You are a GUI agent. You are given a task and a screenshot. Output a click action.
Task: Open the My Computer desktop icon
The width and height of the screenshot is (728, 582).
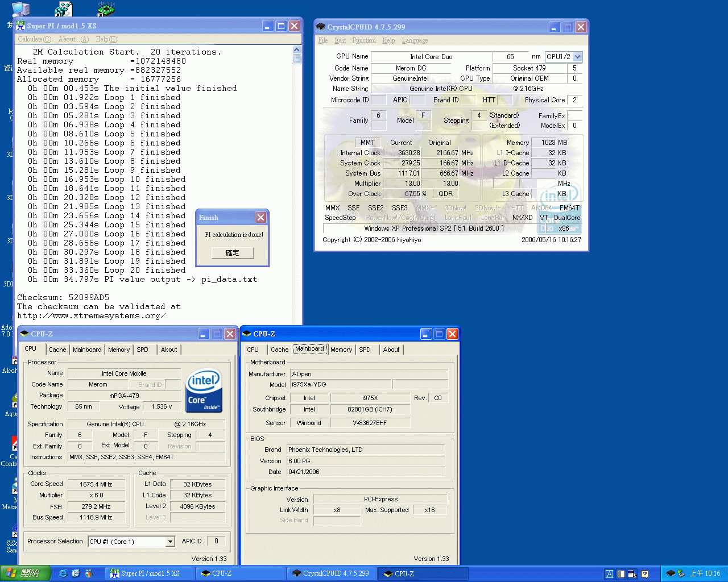(x=20, y=9)
